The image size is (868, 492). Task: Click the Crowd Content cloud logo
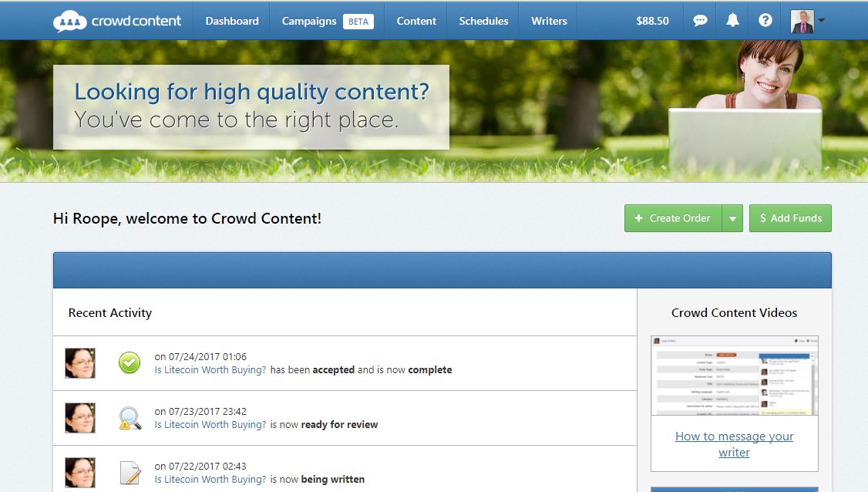click(117, 21)
